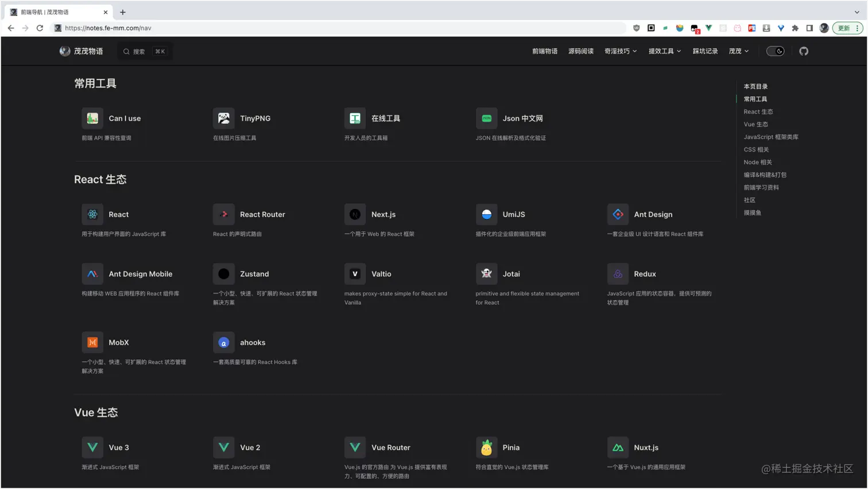
Task: Click the React atom icon
Action: pos(92,214)
